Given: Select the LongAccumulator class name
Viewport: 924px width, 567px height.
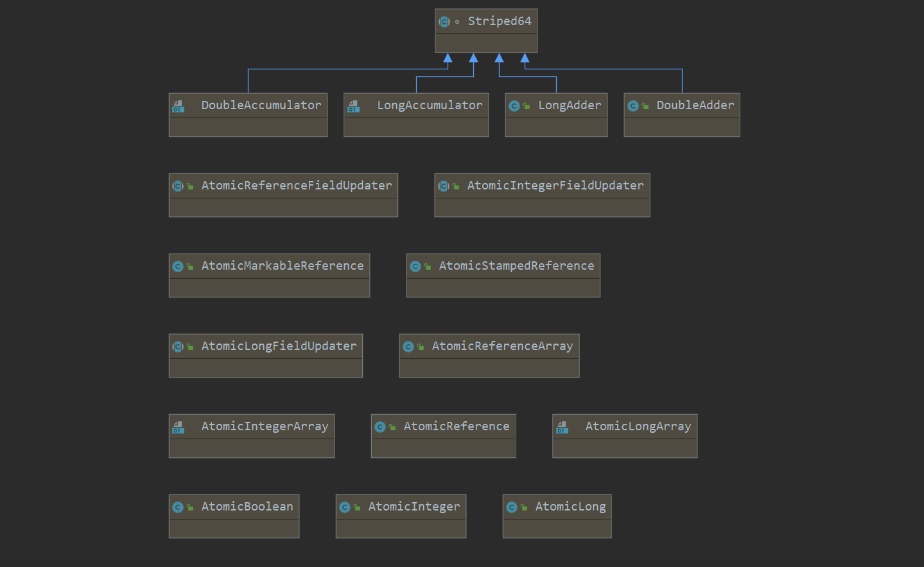Looking at the screenshot, I should click(x=430, y=105).
